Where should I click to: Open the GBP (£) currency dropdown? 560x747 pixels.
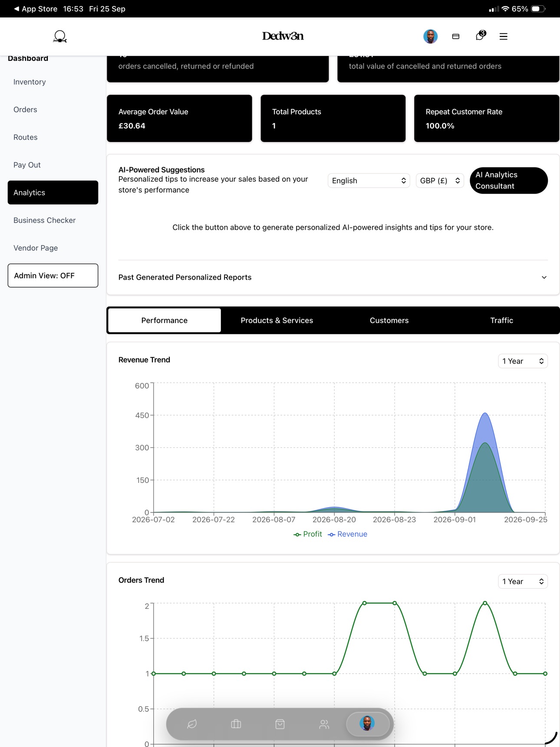[440, 181]
